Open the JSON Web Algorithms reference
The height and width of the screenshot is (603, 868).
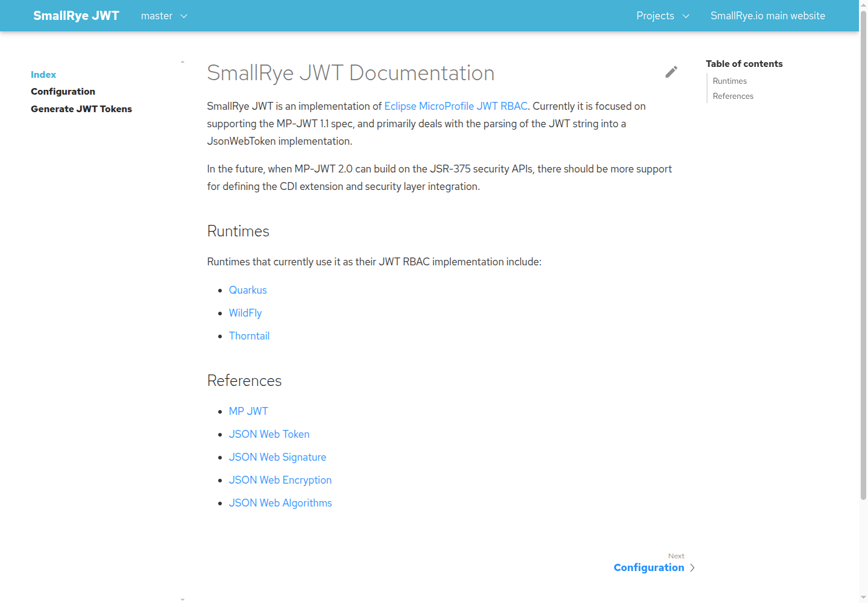[280, 503]
